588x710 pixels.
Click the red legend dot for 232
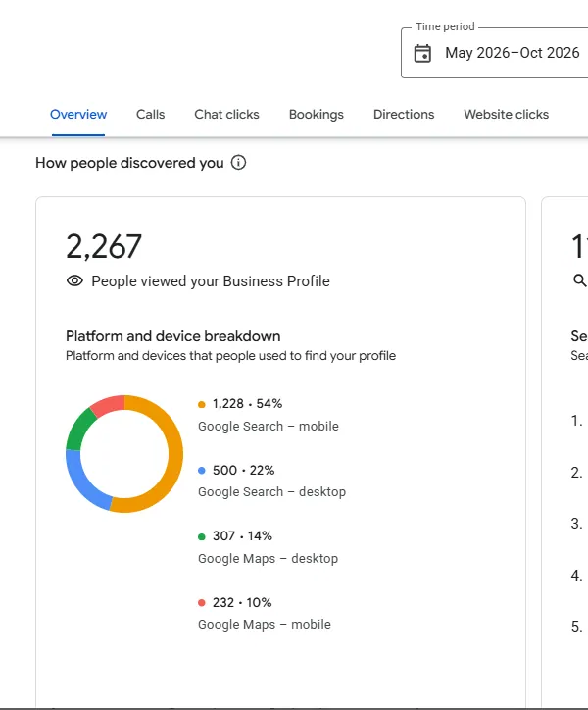coord(202,603)
